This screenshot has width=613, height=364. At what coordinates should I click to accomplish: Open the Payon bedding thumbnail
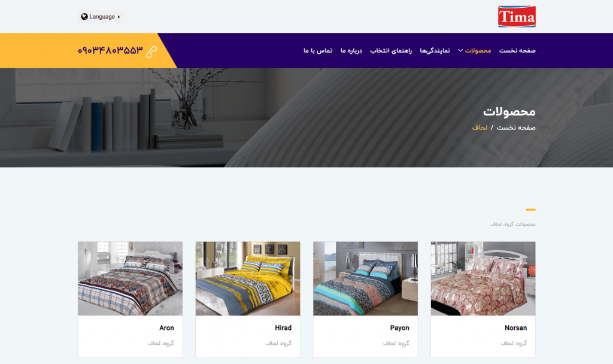pyautogui.click(x=365, y=278)
